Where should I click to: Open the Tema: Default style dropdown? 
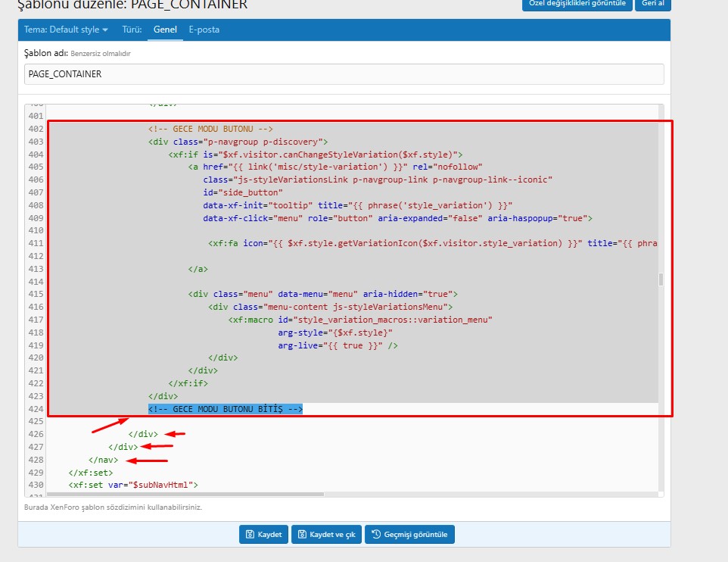[66, 30]
